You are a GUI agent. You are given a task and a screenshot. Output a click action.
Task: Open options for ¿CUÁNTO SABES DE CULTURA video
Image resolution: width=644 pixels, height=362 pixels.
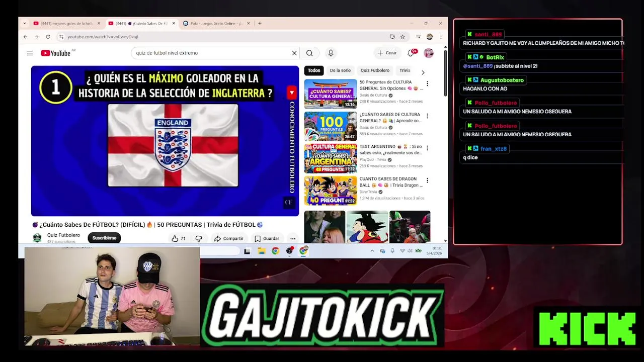427,116
